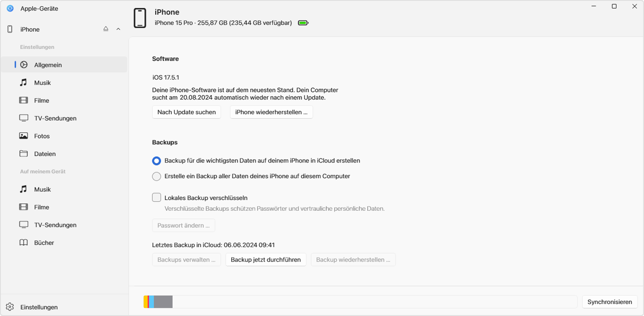Viewport: 644px width, 316px height.
Task: Click Backup wiederherstellen button
Action: [353, 260]
